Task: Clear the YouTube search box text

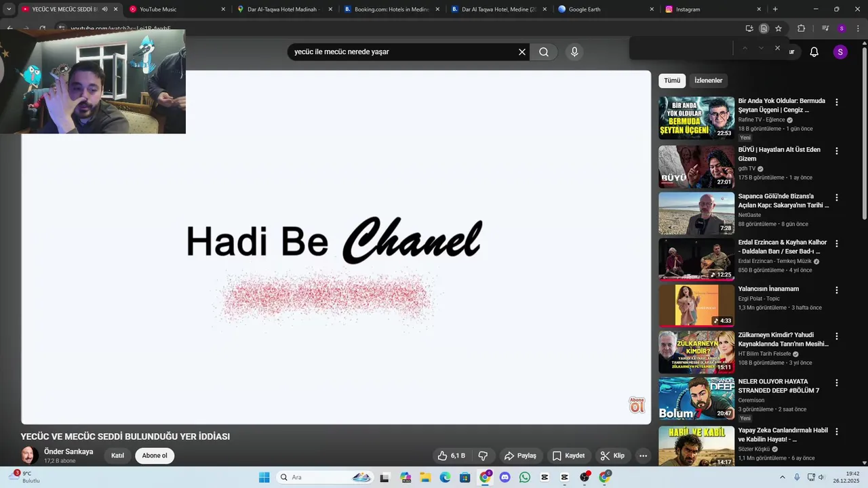Action: click(522, 52)
